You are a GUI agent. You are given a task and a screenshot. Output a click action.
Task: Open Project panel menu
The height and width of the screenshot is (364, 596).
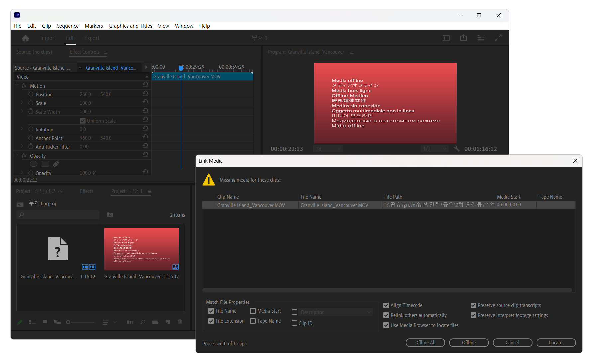pyautogui.click(x=150, y=191)
